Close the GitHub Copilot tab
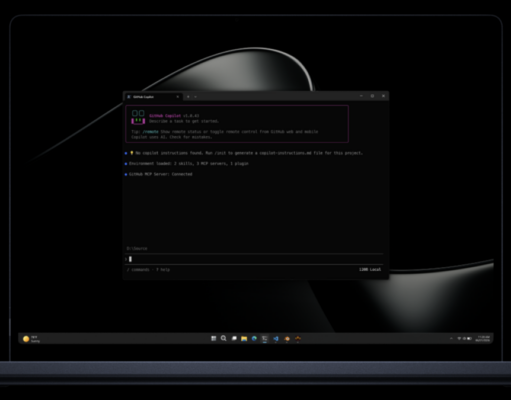This screenshot has width=511, height=400. click(178, 97)
